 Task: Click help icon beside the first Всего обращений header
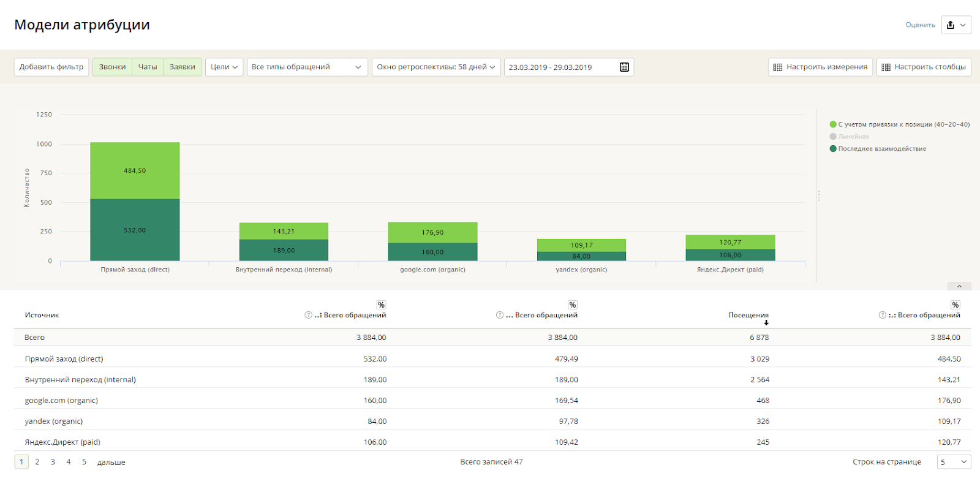coord(308,315)
